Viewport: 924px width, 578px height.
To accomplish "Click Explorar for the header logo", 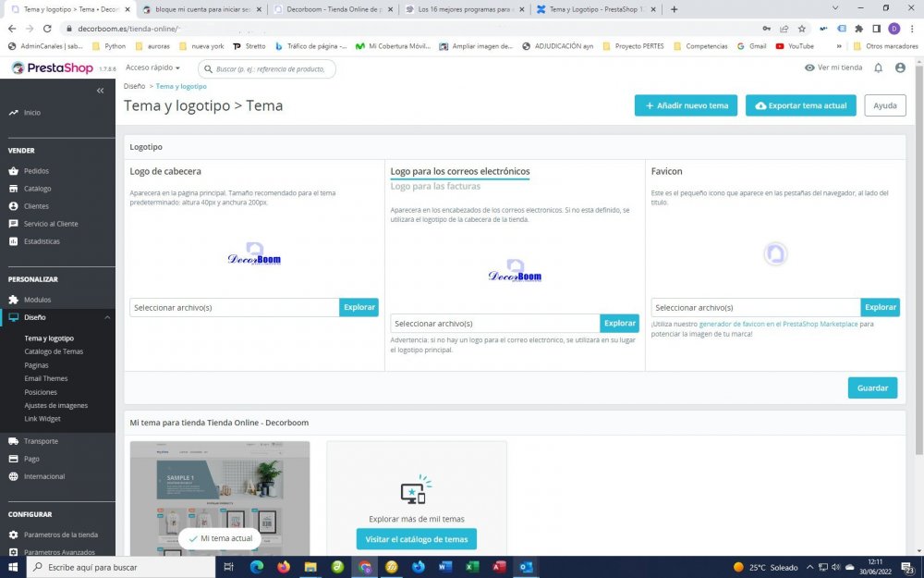I will (359, 307).
